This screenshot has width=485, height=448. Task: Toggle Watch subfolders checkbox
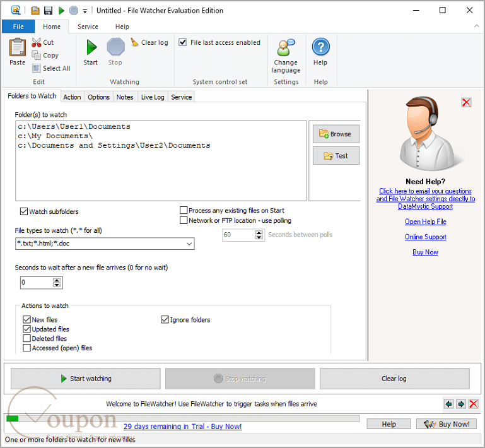coord(24,211)
